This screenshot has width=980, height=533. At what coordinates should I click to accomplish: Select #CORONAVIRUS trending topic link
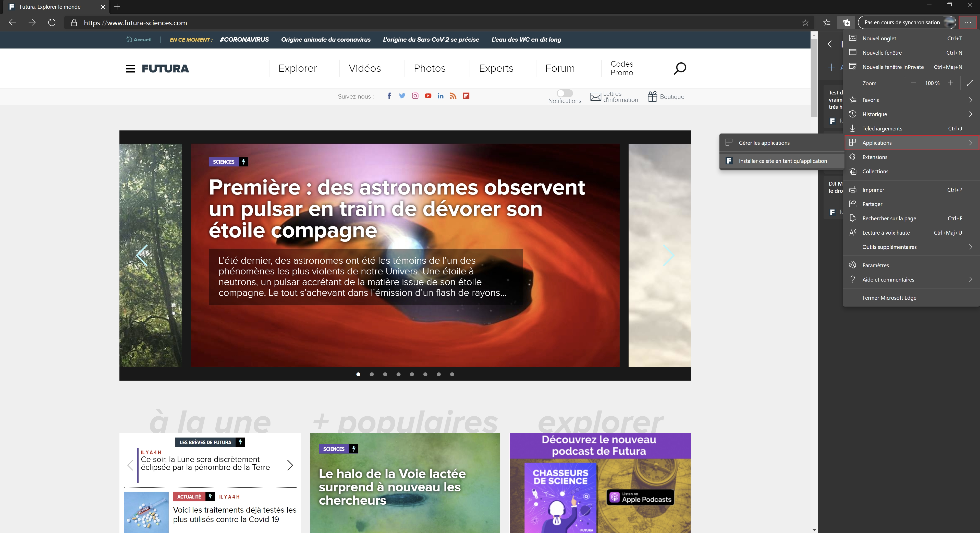pos(243,39)
